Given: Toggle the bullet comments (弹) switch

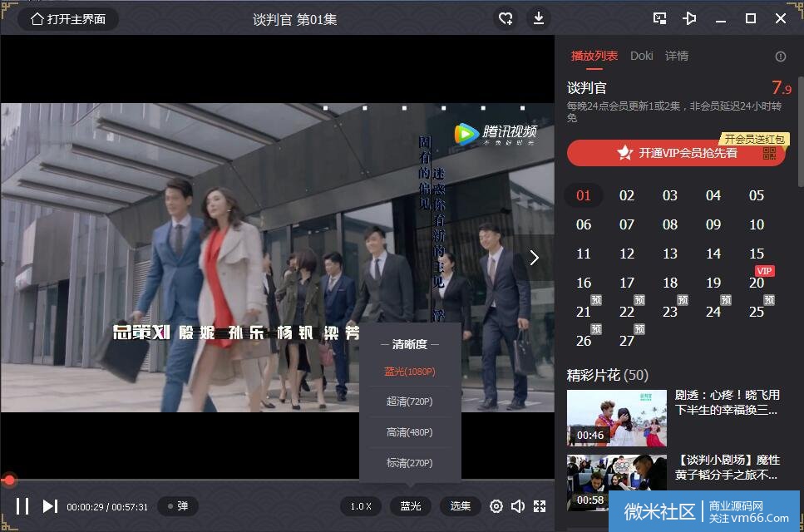Looking at the screenshot, I should 177,506.
